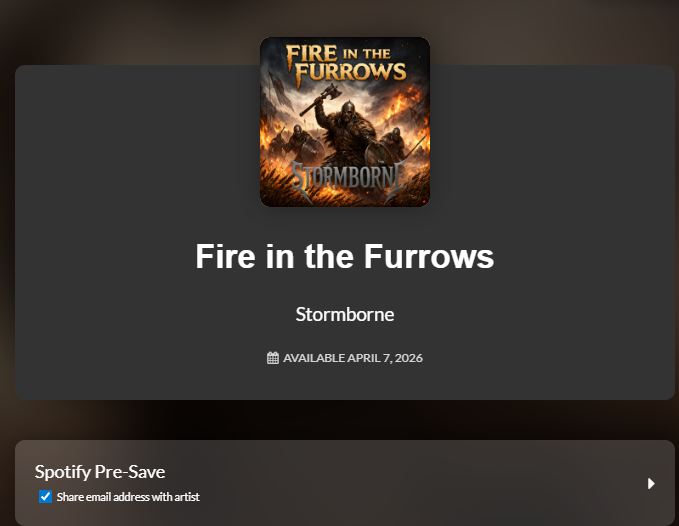The width and height of the screenshot is (679, 526).
Task: Click the axe-wielding warrior on the album artwork
Action: (x=346, y=130)
